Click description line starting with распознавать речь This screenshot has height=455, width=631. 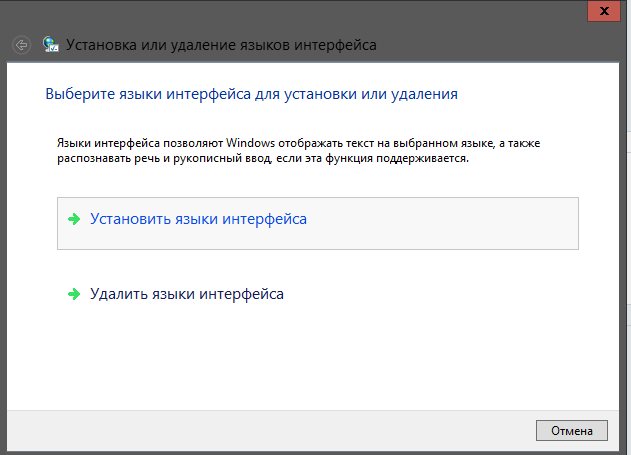click(x=262, y=157)
